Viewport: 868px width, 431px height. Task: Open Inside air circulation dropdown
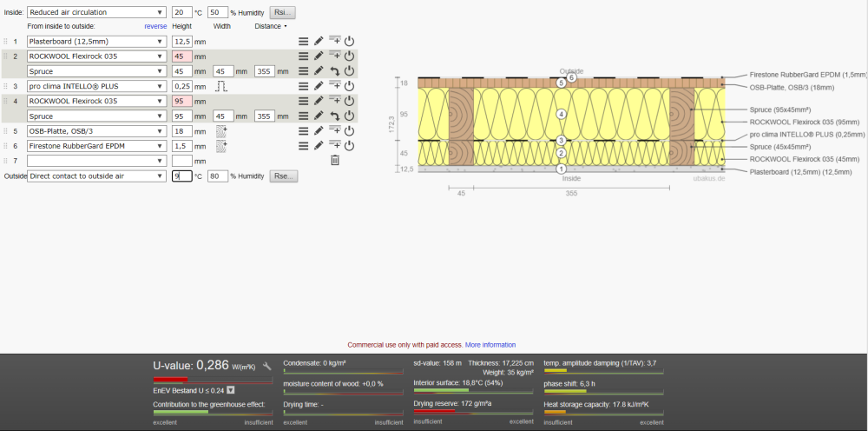point(96,12)
